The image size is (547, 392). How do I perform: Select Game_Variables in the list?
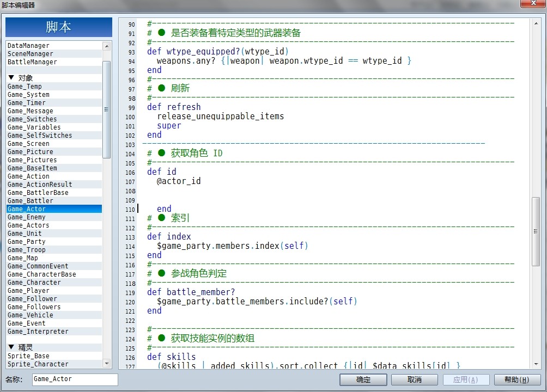[54, 127]
